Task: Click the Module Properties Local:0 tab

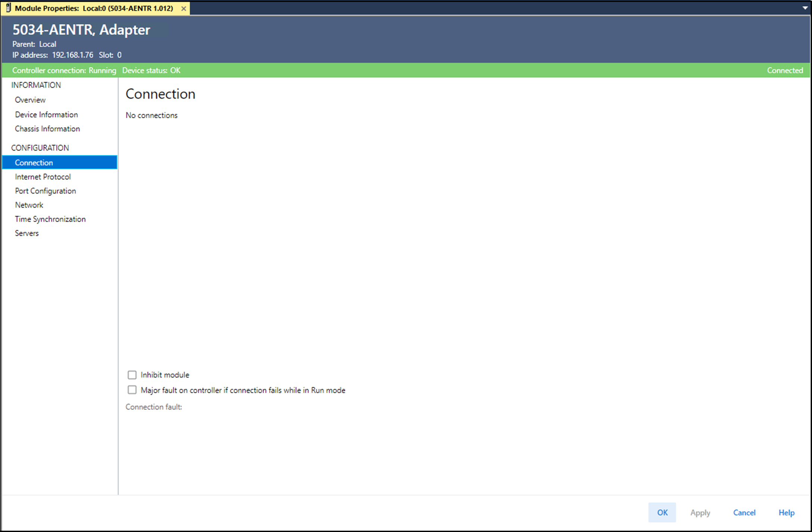Action: pyautogui.click(x=93, y=8)
